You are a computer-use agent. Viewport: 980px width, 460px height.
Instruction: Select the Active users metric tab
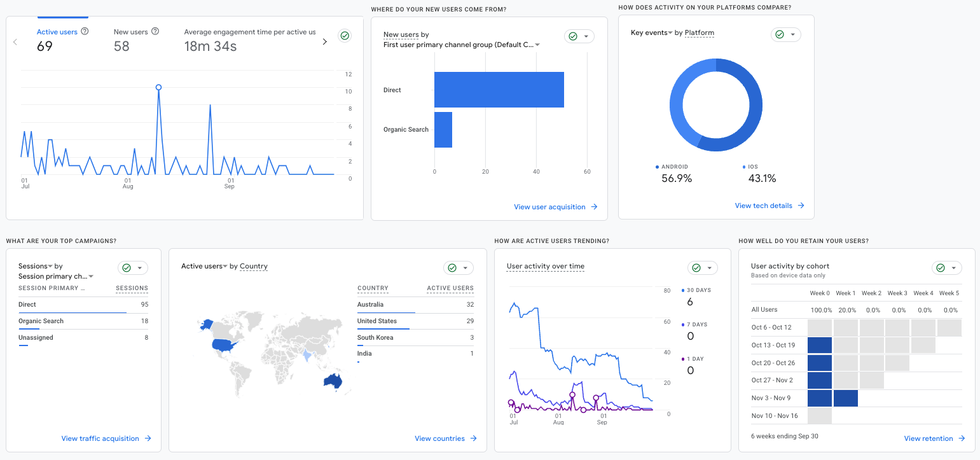pos(57,32)
